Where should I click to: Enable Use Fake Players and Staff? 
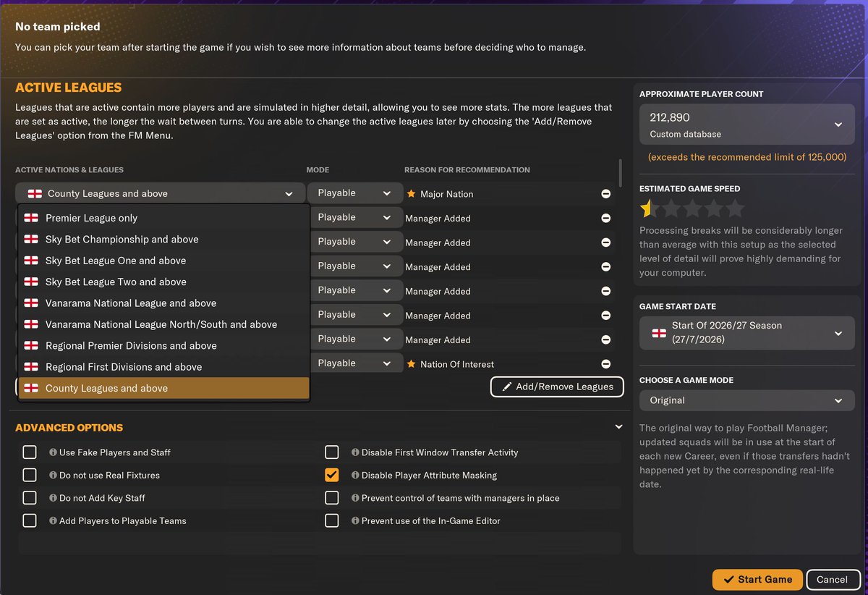tap(30, 452)
